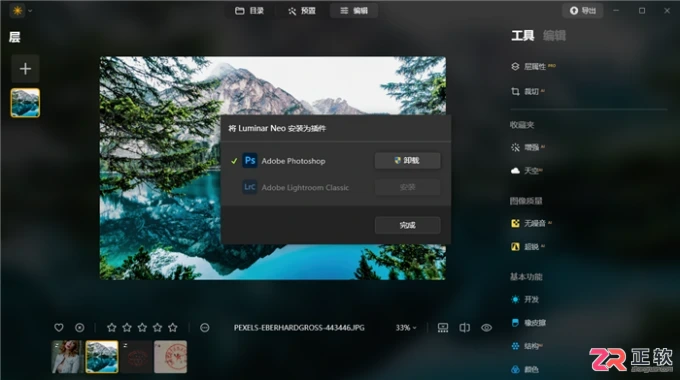Viewport: 680px width, 380px height.
Task: Select the woman portrait filmstrip thumbnail
Action: click(x=67, y=357)
